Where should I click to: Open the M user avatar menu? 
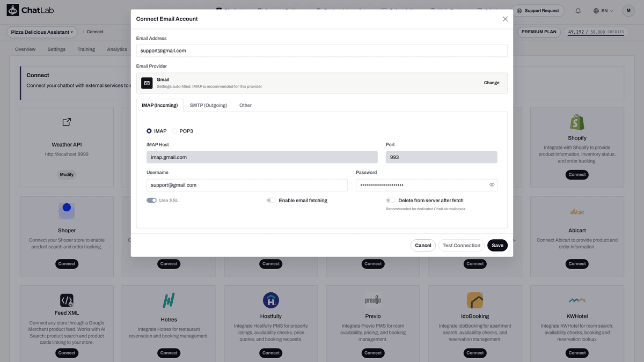[628, 11]
